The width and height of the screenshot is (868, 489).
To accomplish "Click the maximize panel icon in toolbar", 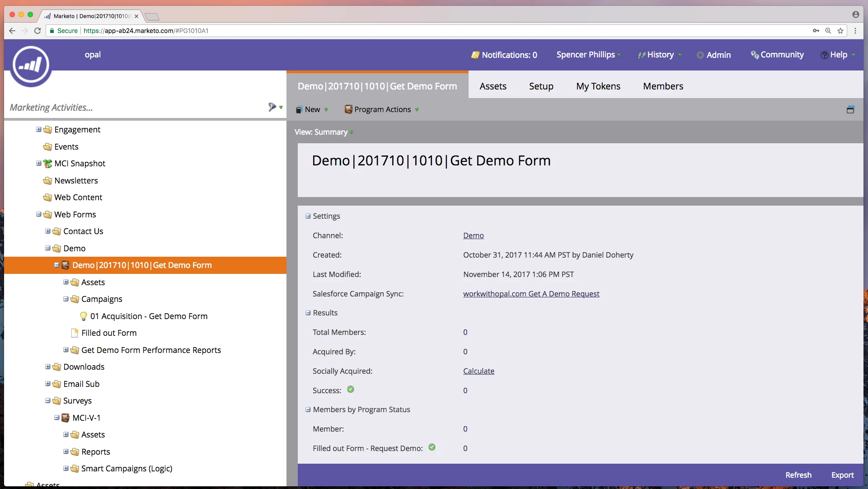I will (x=850, y=109).
